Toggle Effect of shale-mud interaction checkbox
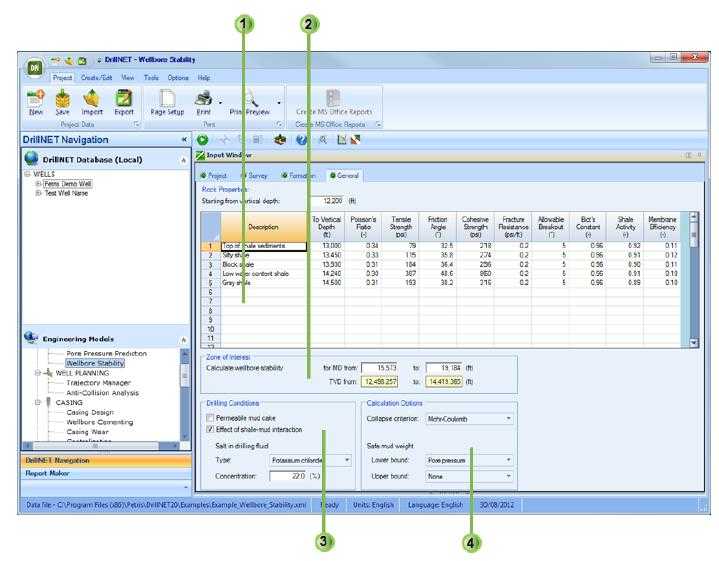The image size is (719, 561). pos(210,429)
